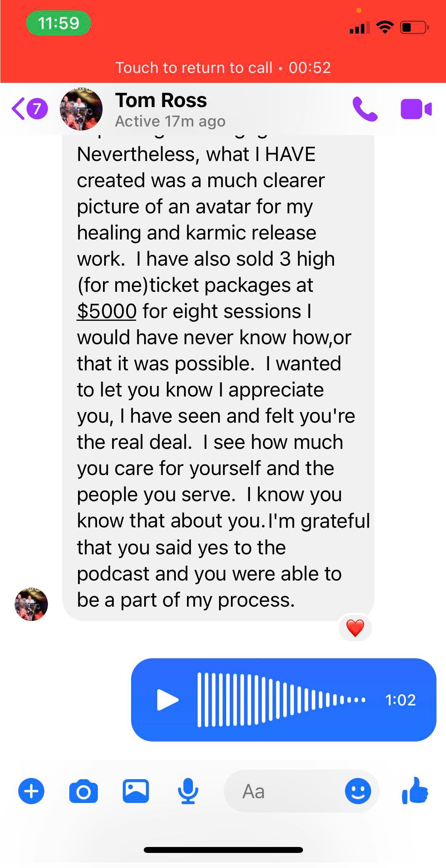Tap the purple 7 unread count badge
Image resolution: width=446 pixels, height=868 pixels.
[x=37, y=109]
